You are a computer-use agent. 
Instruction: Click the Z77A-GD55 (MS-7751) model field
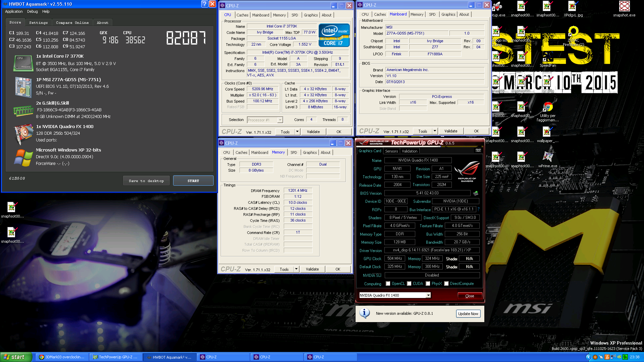tap(416, 33)
